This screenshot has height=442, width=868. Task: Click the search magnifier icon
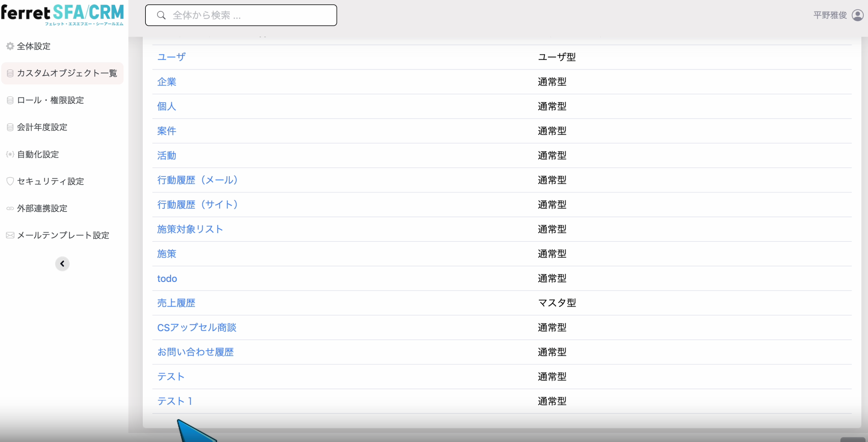click(161, 15)
